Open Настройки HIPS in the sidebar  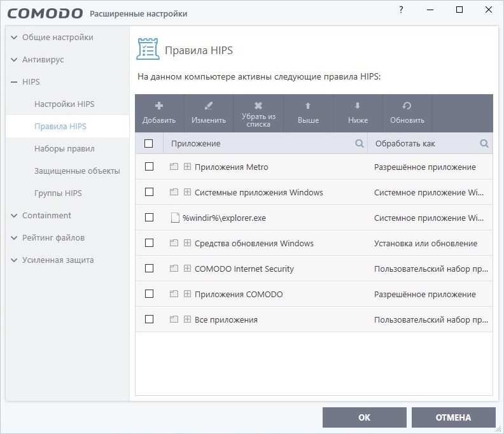[64, 104]
